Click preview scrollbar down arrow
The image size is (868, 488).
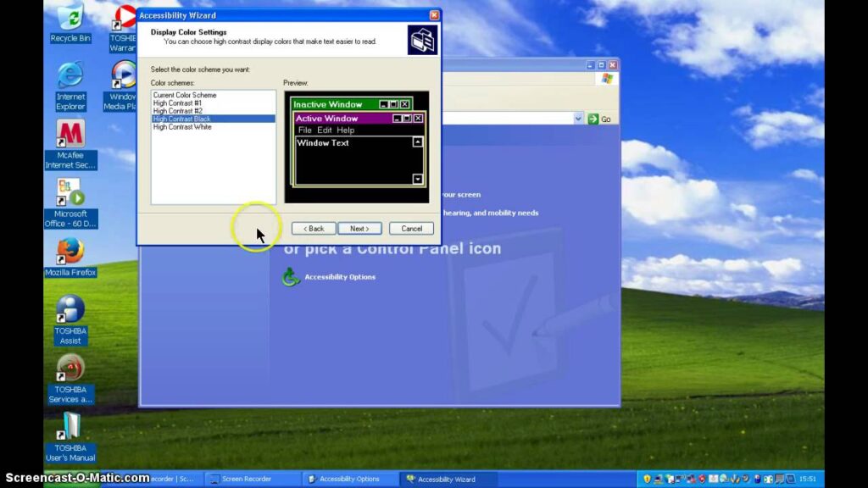coord(417,179)
